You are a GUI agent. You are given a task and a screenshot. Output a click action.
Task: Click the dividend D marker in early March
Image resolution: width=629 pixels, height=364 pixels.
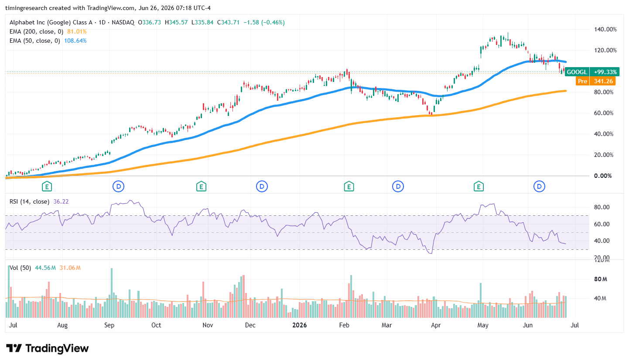point(397,187)
